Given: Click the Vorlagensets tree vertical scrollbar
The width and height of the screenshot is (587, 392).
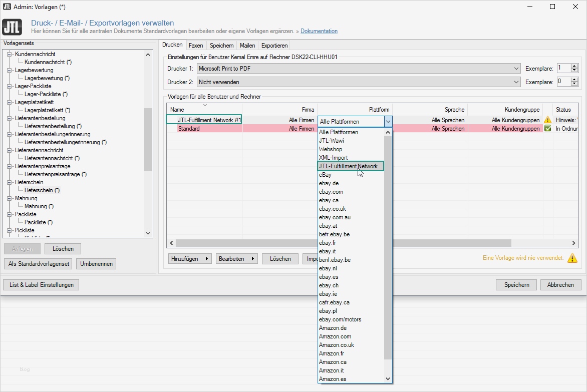Looking at the screenshot, I should 148,140.
